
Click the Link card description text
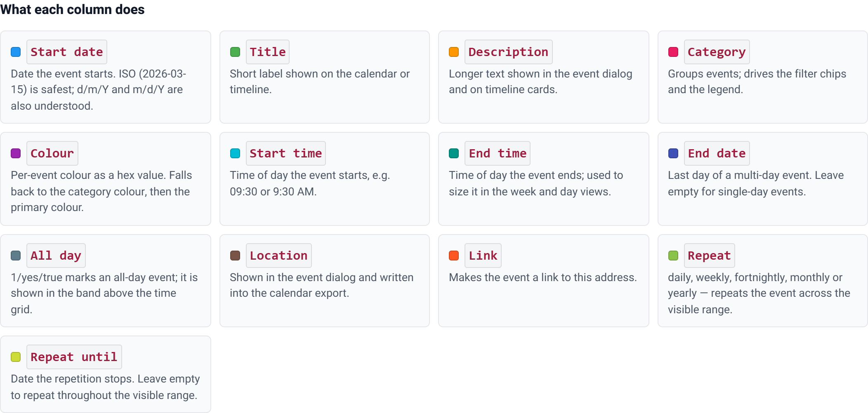(543, 277)
